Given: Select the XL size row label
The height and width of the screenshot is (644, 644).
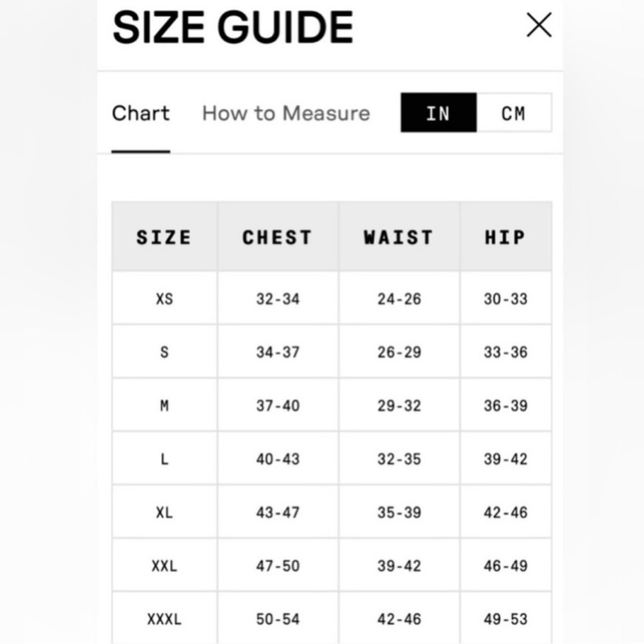Looking at the screenshot, I should click(x=164, y=512).
